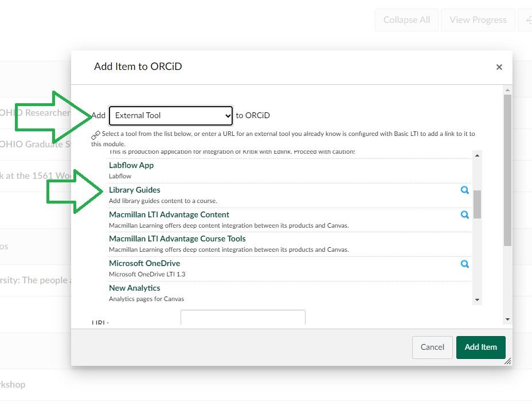Click the dialog's outer scroll-up arrow
532x406 pixels.
[x=507, y=90]
